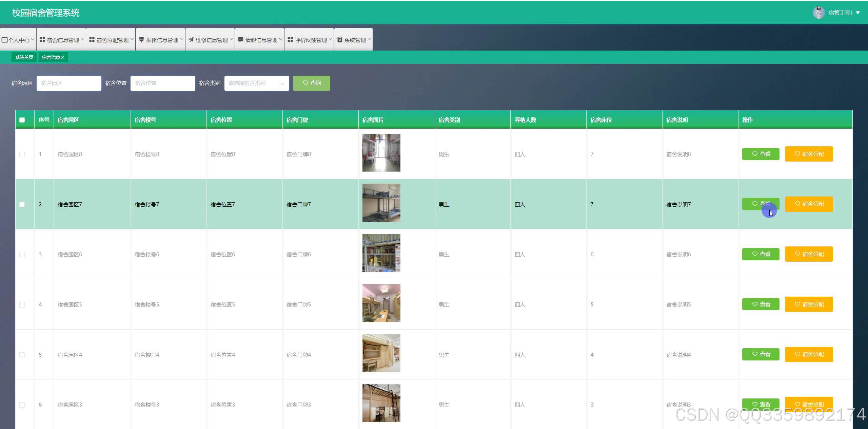The image size is (868, 429).
Task: Check the row checkbox for 宿舍园区5
Action: click(22, 305)
